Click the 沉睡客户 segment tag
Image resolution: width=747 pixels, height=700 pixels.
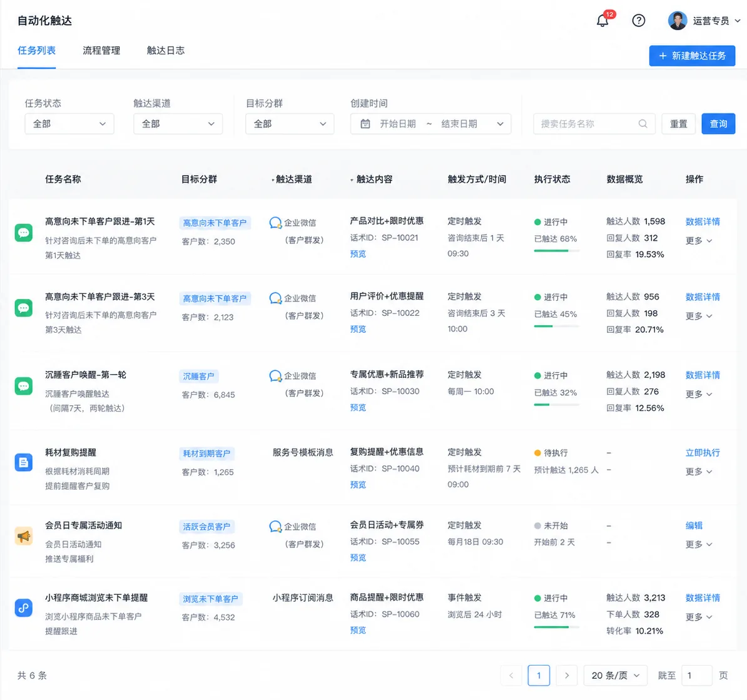coord(199,376)
